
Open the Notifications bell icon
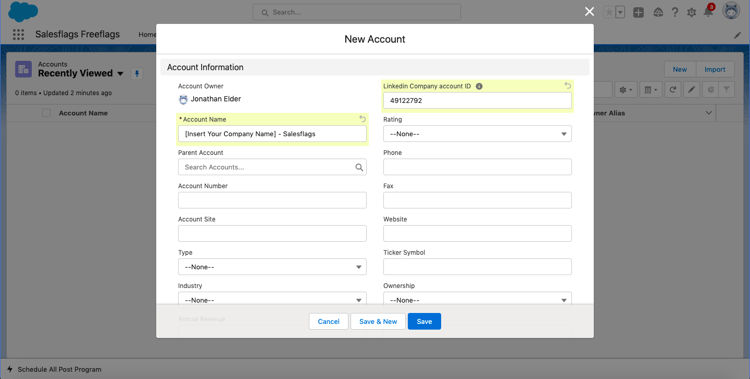point(708,11)
